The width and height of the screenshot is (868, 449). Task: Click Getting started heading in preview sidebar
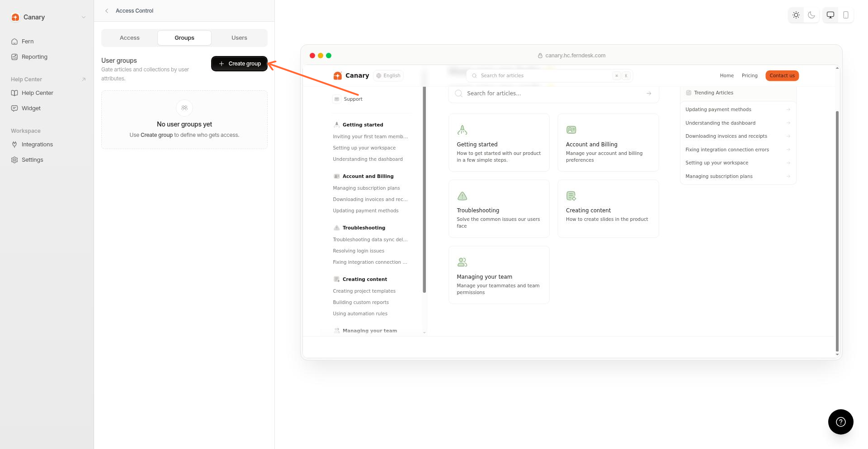[x=363, y=125]
